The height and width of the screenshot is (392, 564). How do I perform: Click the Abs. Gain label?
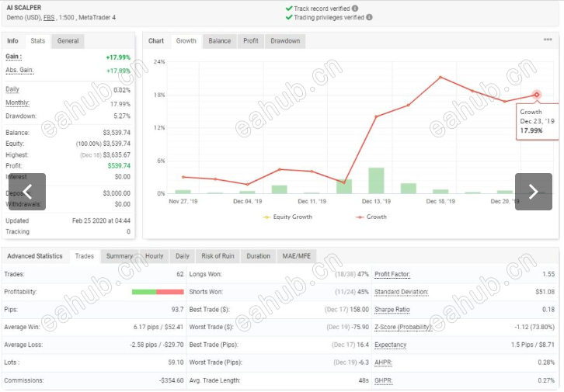[x=19, y=70]
